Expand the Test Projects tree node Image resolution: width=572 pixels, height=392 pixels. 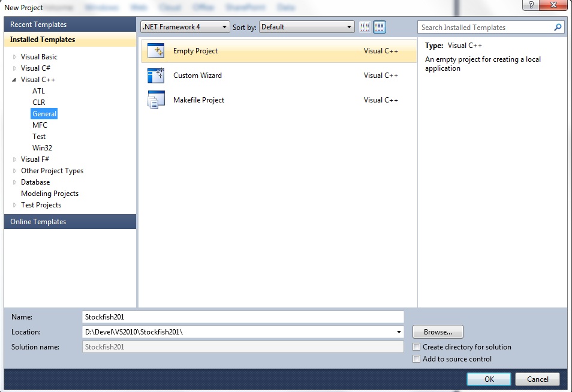(x=14, y=205)
